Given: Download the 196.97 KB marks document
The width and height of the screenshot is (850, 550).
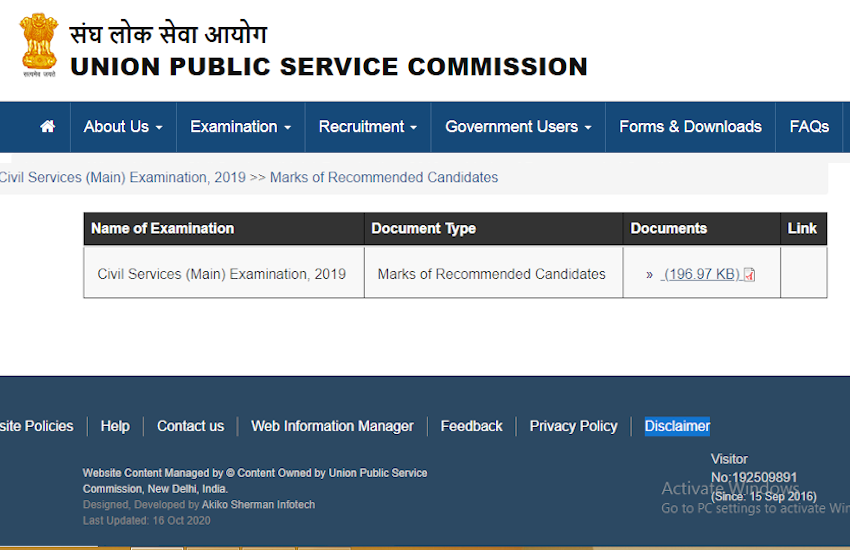Looking at the screenshot, I should [x=700, y=274].
